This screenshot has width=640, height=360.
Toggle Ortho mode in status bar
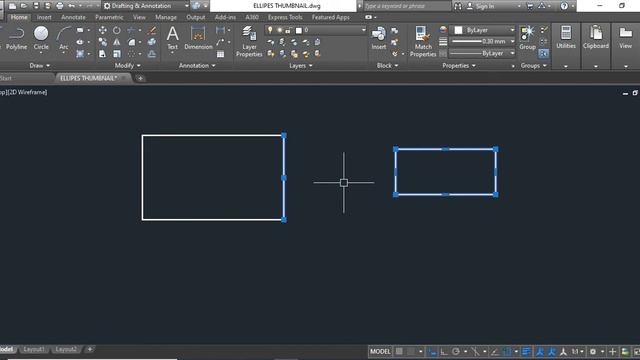tap(444, 351)
